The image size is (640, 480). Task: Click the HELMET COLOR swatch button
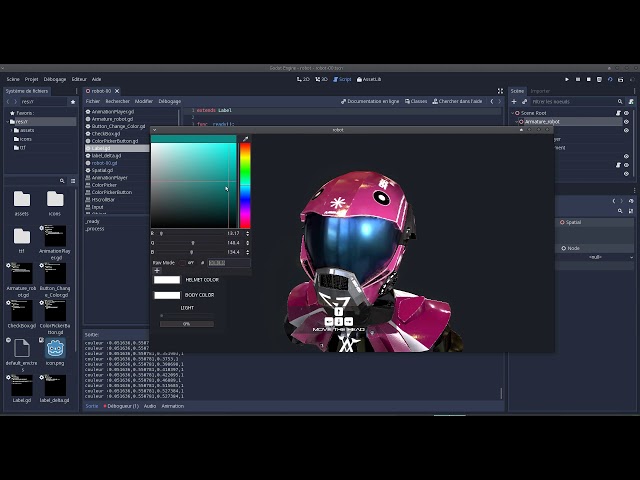point(167,280)
